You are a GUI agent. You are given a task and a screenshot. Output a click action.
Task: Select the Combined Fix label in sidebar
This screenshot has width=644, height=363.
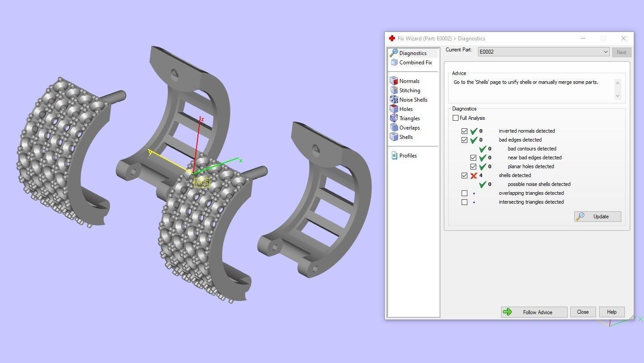point(415,63)
